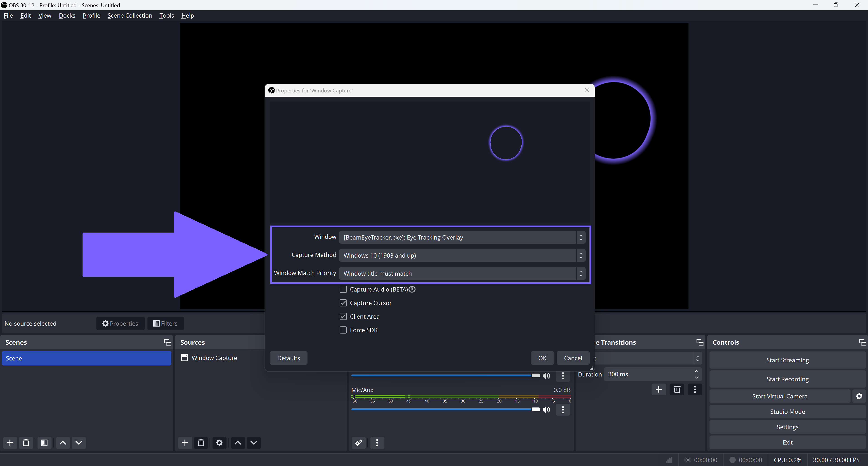This screenshot has height=466, width=868.
Task: Click the remove source trash icon
Action: click(x=201, y=443)
